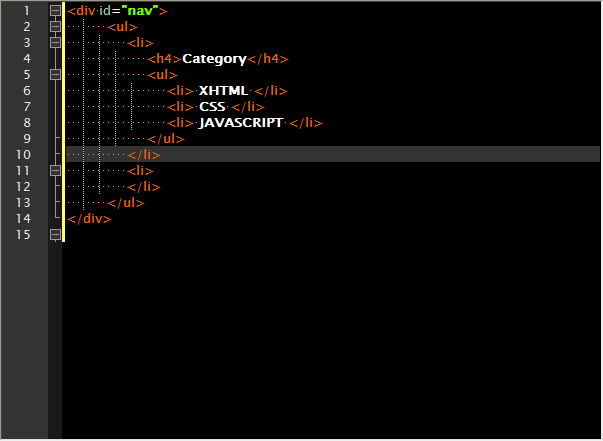Click the closing li tag on line 12
The image size is (603, 441).
coord(144,187)
